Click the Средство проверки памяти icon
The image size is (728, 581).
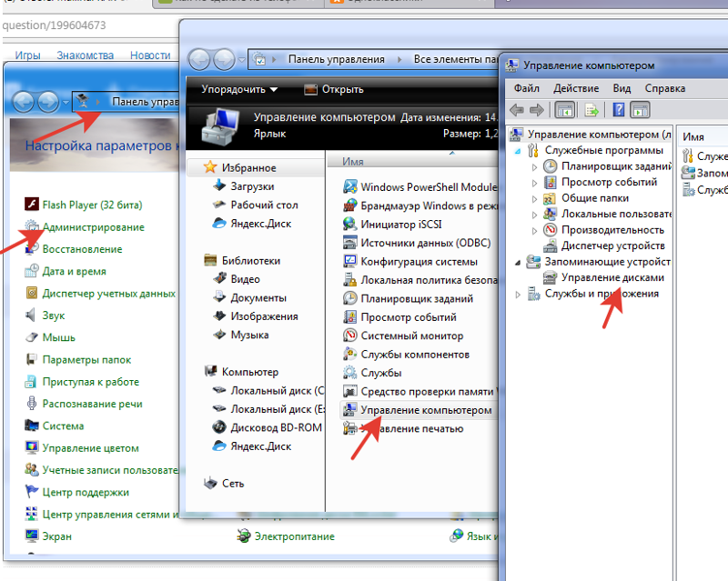point(350,392)
